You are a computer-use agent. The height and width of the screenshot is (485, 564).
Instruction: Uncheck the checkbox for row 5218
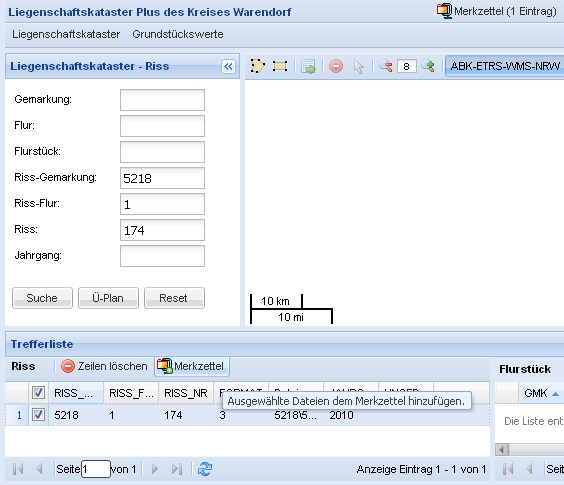38,415
